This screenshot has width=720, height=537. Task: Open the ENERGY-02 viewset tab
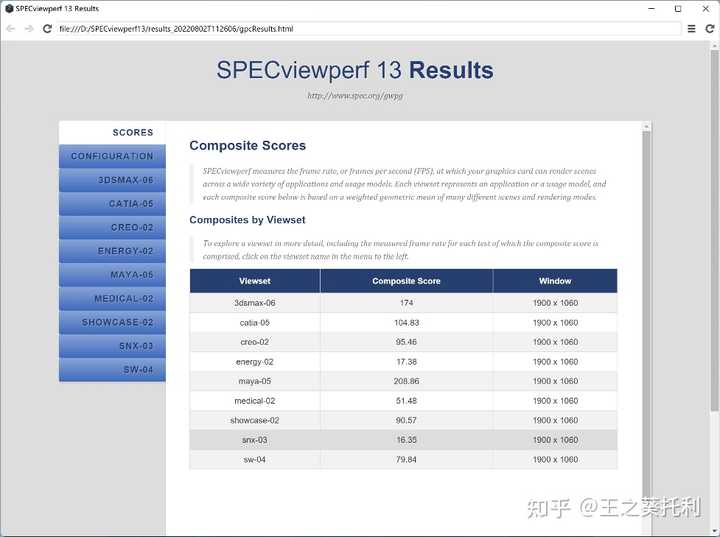(x=112, y=251)
